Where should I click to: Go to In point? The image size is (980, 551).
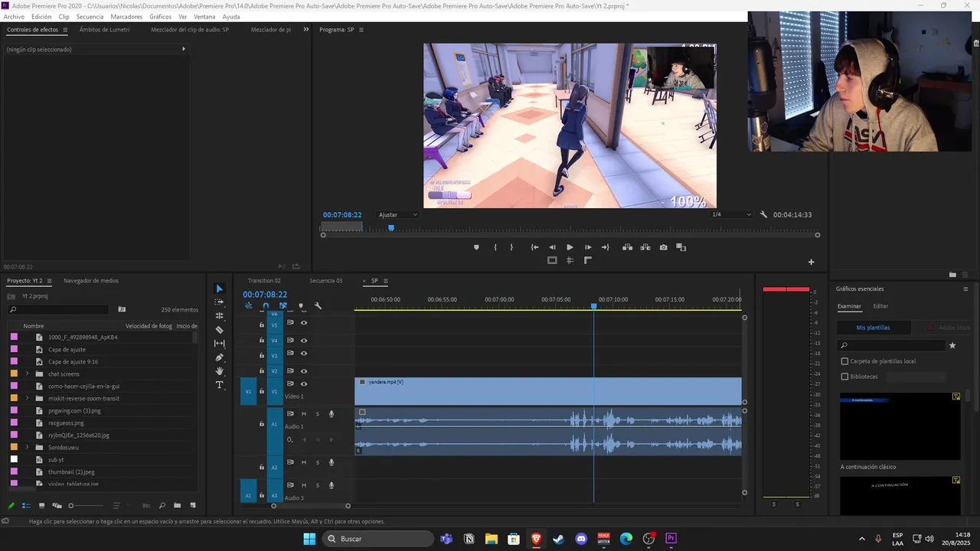tap(534, 247)
